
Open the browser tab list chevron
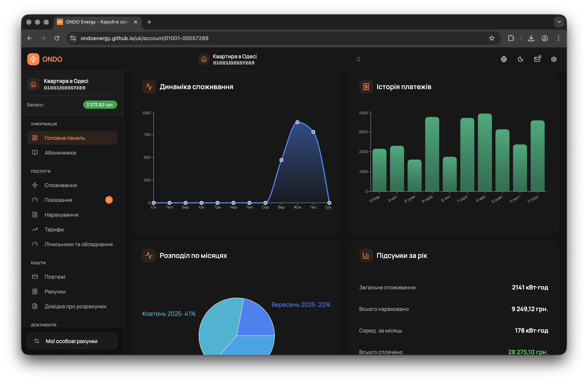[559, 22]
